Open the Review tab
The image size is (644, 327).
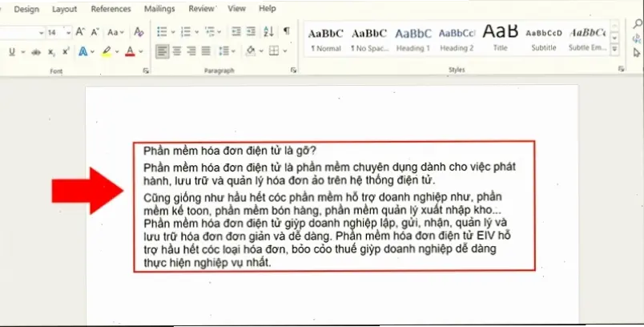pos(201,9)
